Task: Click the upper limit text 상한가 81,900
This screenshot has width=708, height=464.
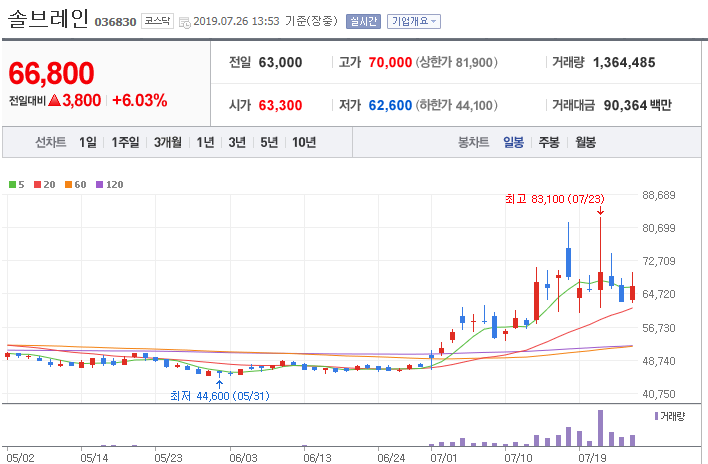Action: tap(456, 62)
